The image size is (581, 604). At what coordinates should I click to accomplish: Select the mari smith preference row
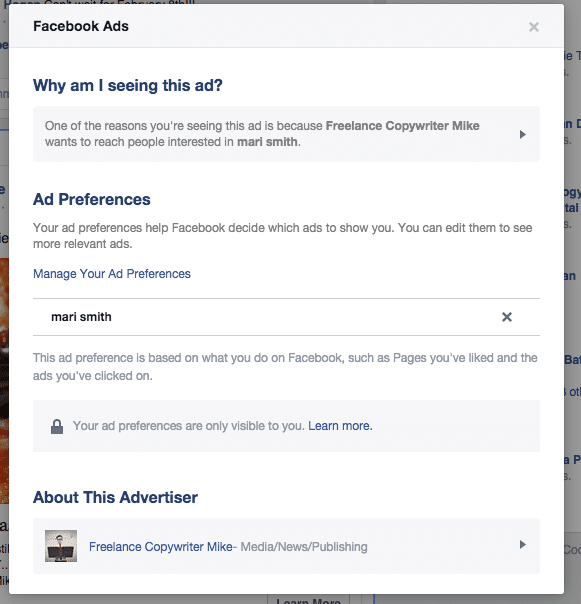pyautogui.click(x=286, y=317)
